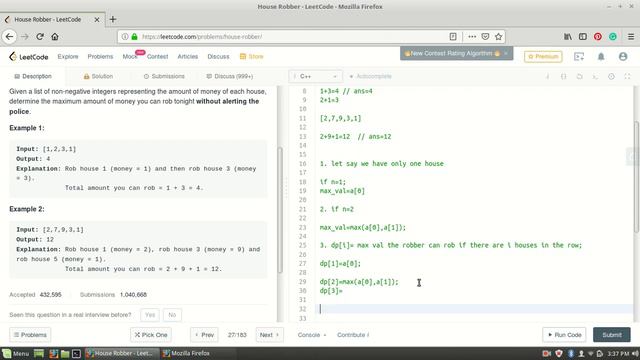Toggle editor fullscreen icon

click(627, 76)
